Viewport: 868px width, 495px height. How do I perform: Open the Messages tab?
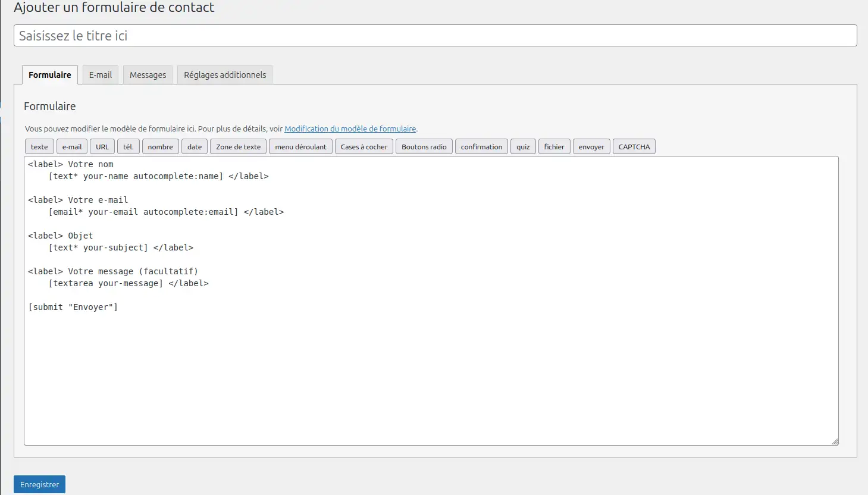pos(148,75)
